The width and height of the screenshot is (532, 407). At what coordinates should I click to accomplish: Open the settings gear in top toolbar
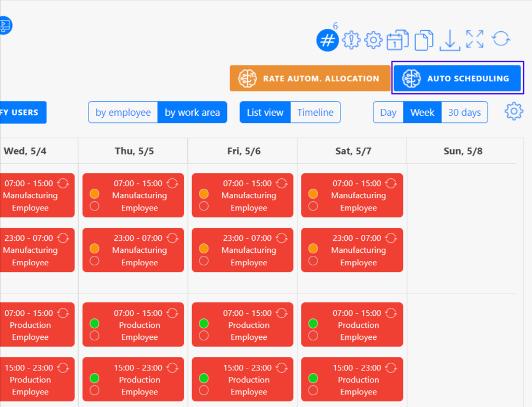click(373, 40)
